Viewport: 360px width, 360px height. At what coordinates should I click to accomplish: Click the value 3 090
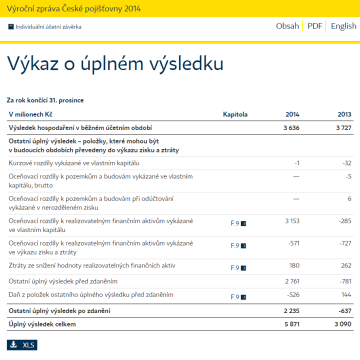point(344,324)
